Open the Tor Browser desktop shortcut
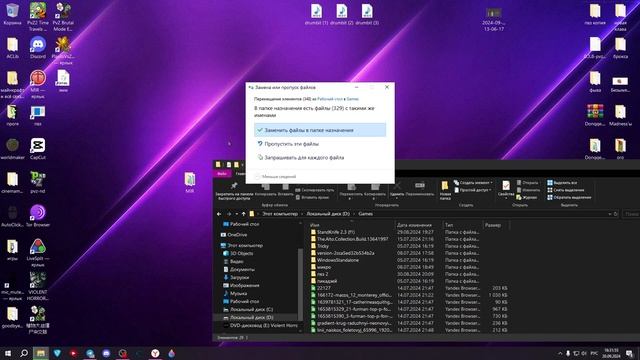 click(x=38, y=216)
